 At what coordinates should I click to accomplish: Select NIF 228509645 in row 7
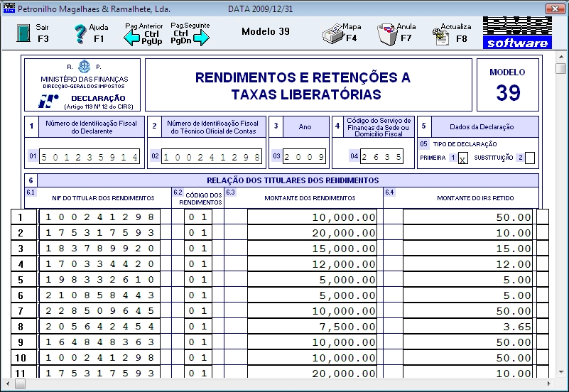(99, 310)
